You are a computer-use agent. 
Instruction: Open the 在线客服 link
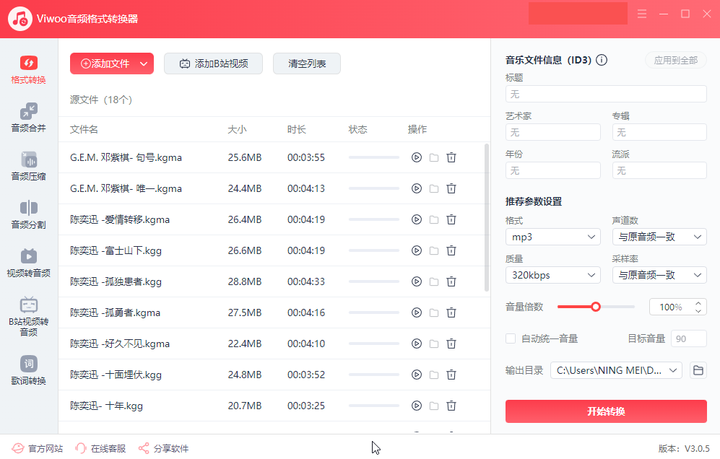pos(101,448)
